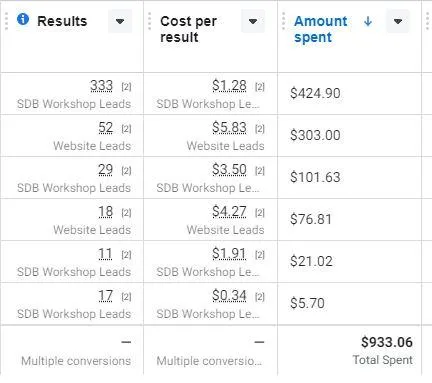Click the 333 results value
The width and height of the screenshot is (432, 383).
coord(101,86)
